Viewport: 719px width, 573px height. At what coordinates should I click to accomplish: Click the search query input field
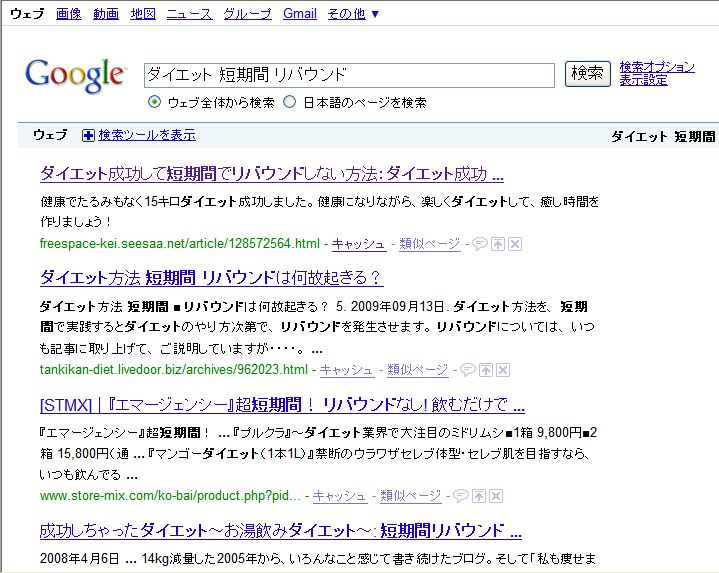tap(348, 75)
